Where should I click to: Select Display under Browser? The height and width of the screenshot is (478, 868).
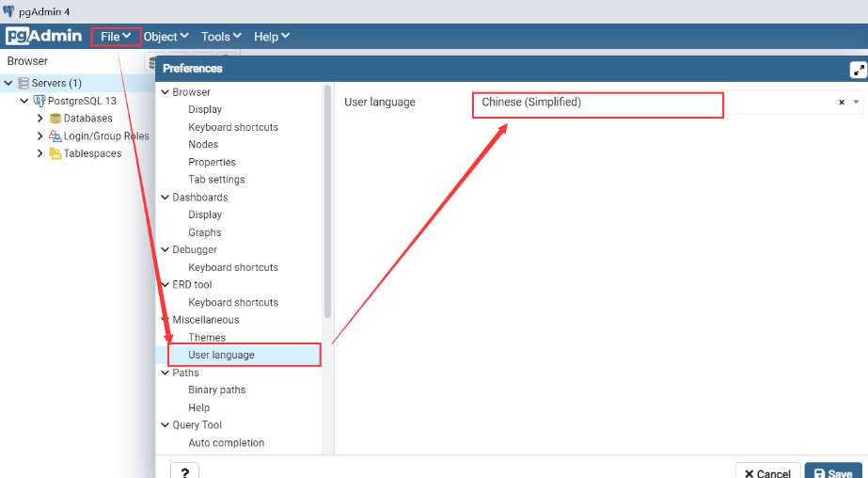pos(205,110)
